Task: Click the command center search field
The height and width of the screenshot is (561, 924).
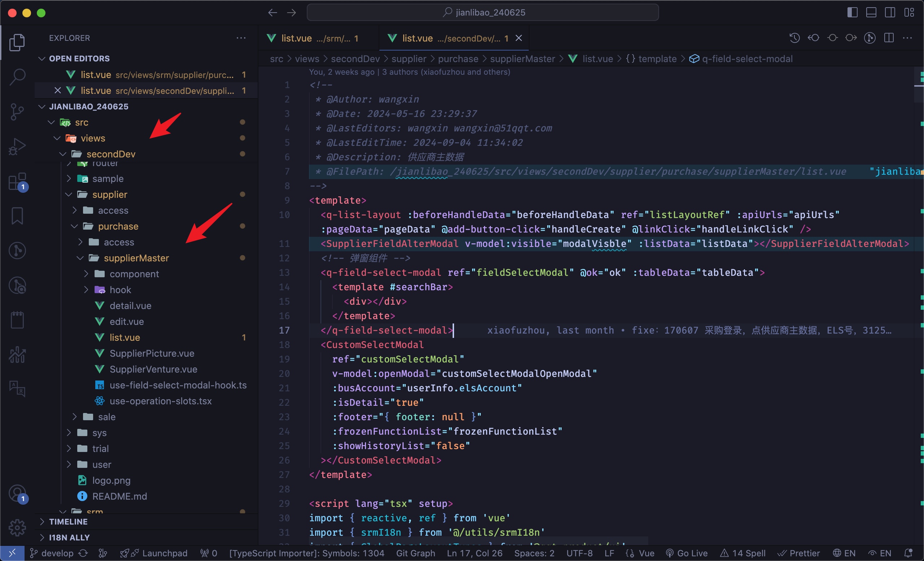Action: pos(483,12)
